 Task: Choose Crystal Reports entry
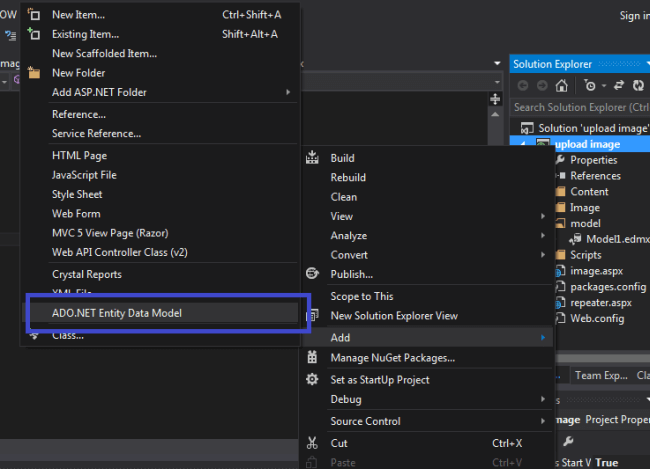pos(87,275)
